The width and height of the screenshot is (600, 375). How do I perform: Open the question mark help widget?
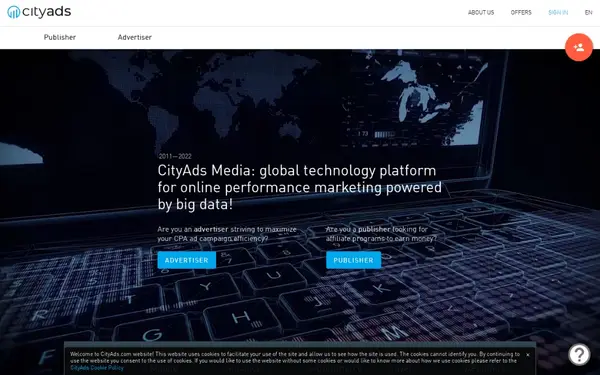579,354
